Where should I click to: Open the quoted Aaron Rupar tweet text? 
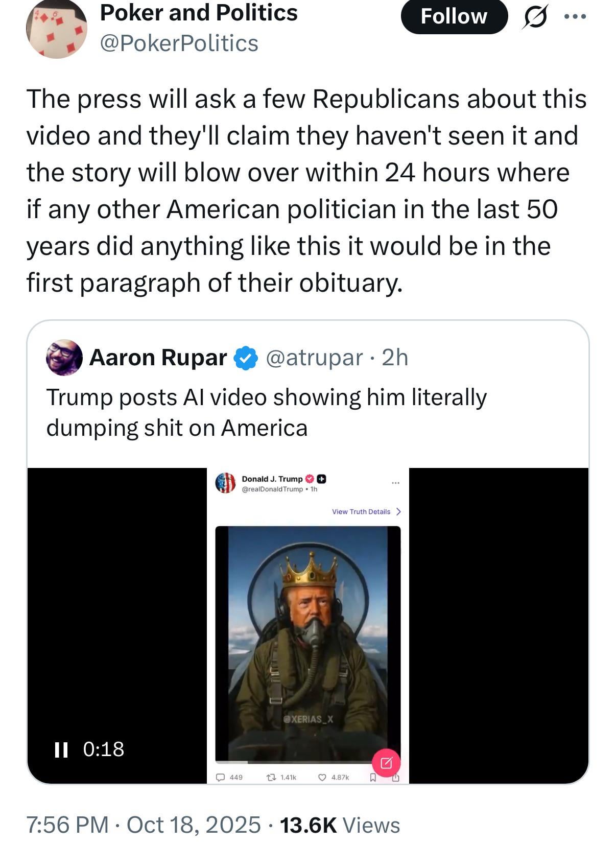pos(266,412)
